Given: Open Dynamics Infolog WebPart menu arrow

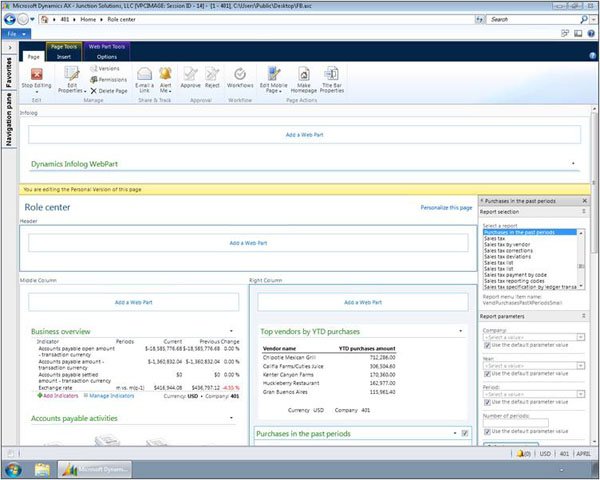Looking at the screenshot, I should tap(573, 163).
